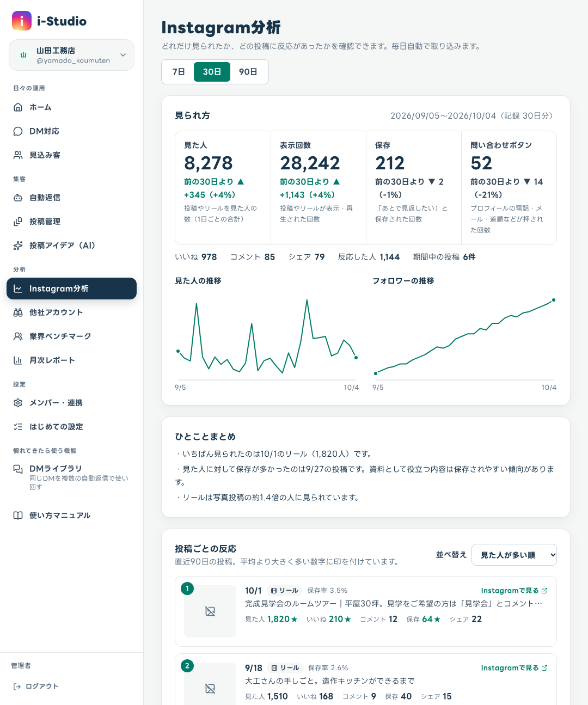Switch the period to 90日
This screenshot has height=705, width=588.
pos(248,72)
